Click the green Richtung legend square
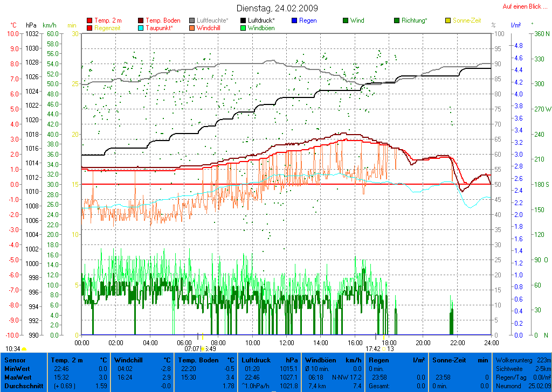The width and height of the screenshot is (552, 392). click(x=396, y=20)
